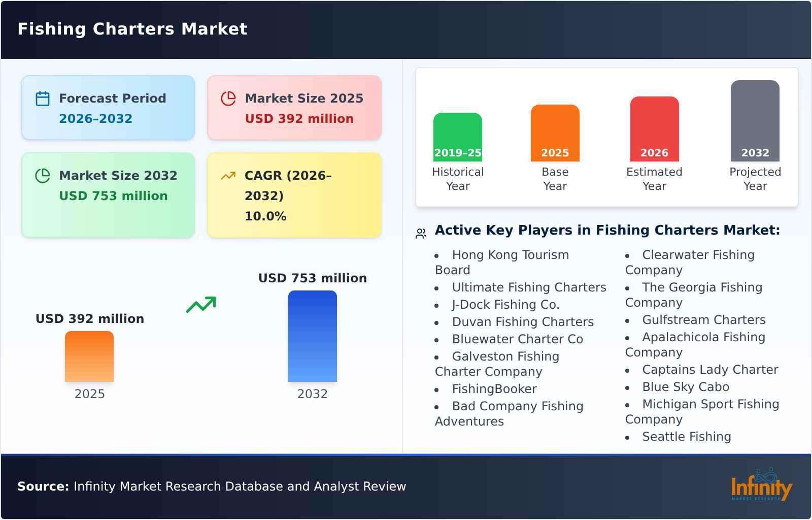
Task: Click the "Active Key Players in Fishing Charters Market:" heading
Action: tap(607, 230)
